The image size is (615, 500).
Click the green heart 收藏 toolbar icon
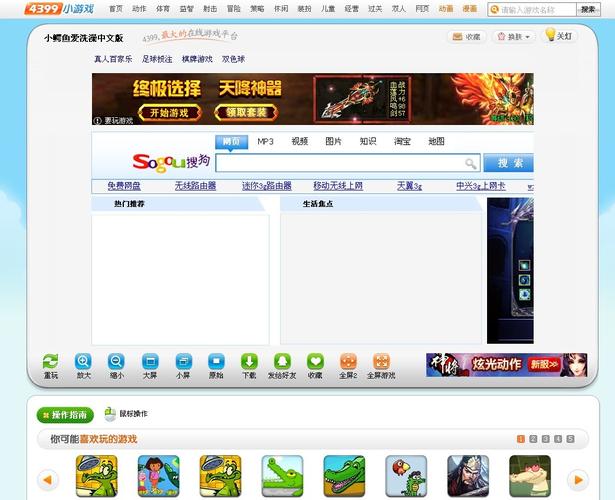tap(315, 361)
